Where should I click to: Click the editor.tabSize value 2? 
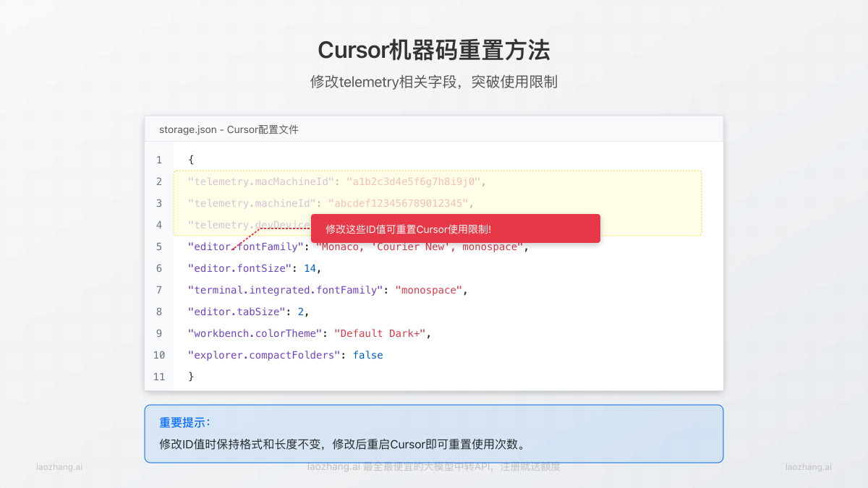pyautogui.click(x=300, y=312)
